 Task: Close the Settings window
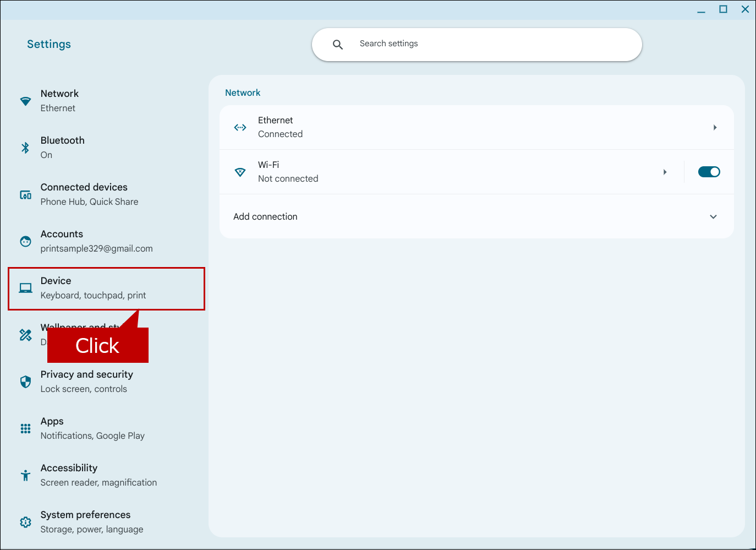745,9
